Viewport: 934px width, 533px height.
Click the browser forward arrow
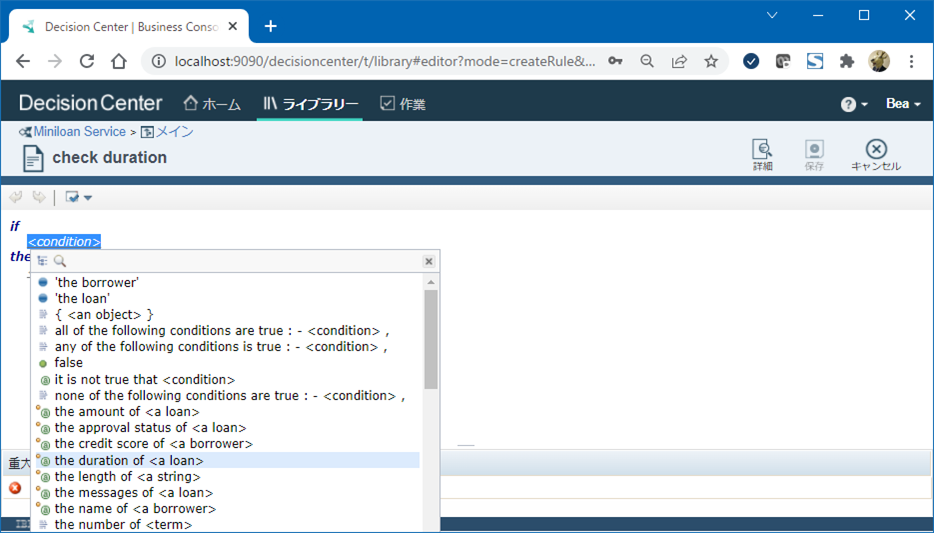point(55,61)
